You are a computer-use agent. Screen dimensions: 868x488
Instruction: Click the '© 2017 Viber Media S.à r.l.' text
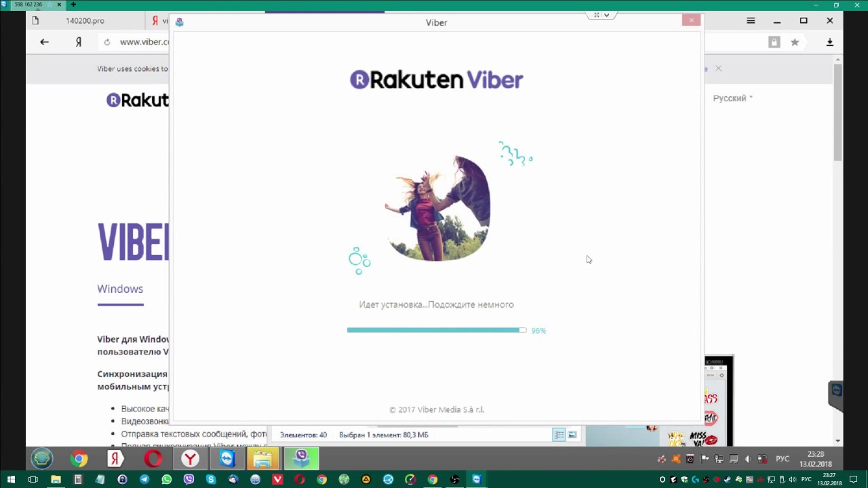coord(437,409)
